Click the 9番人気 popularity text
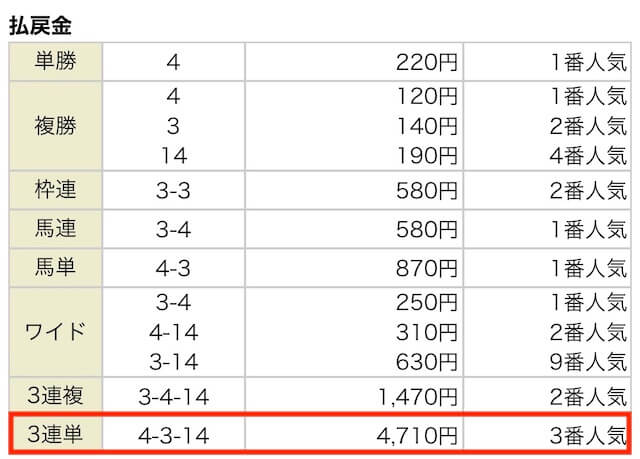Image resolution: width=640 pixels, height=459 pixels. [x=588, y=362]
